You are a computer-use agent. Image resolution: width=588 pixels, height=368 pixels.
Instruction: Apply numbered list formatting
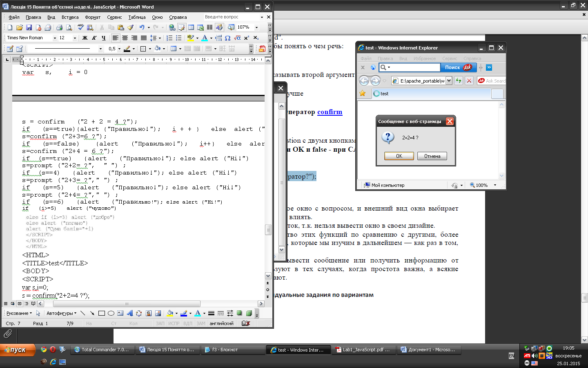169,38
